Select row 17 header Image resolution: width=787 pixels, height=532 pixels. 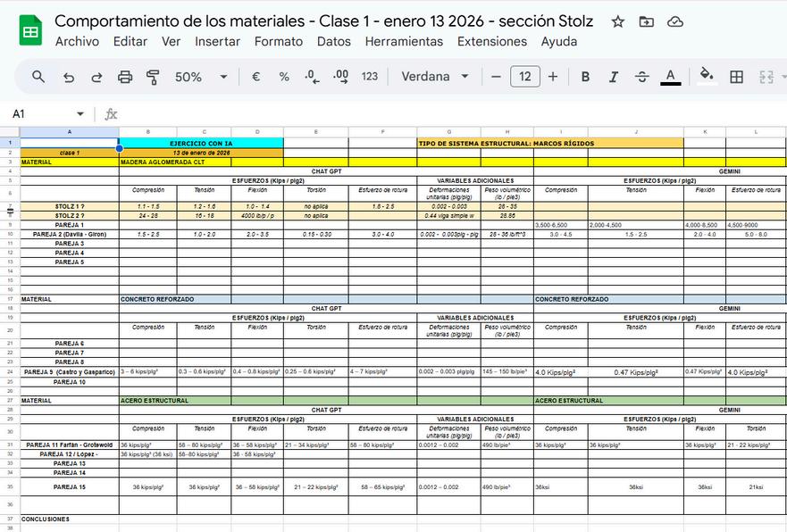point(10,299)
